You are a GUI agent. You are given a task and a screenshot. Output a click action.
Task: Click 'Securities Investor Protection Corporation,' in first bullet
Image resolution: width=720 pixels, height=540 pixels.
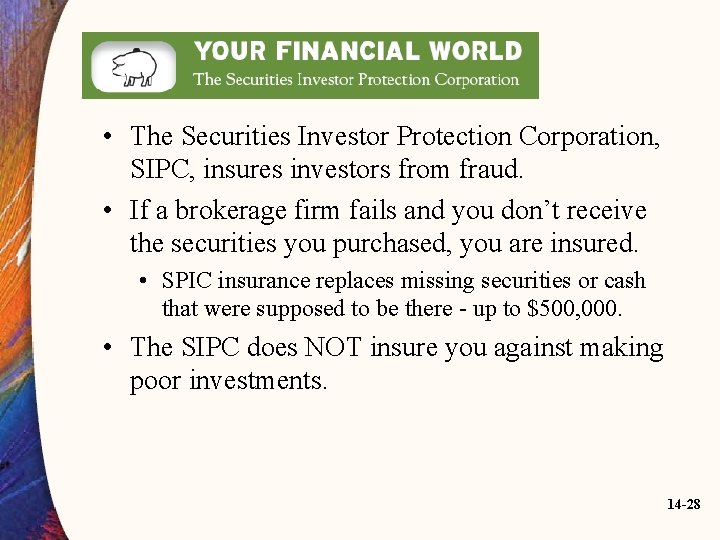[421, 136]
